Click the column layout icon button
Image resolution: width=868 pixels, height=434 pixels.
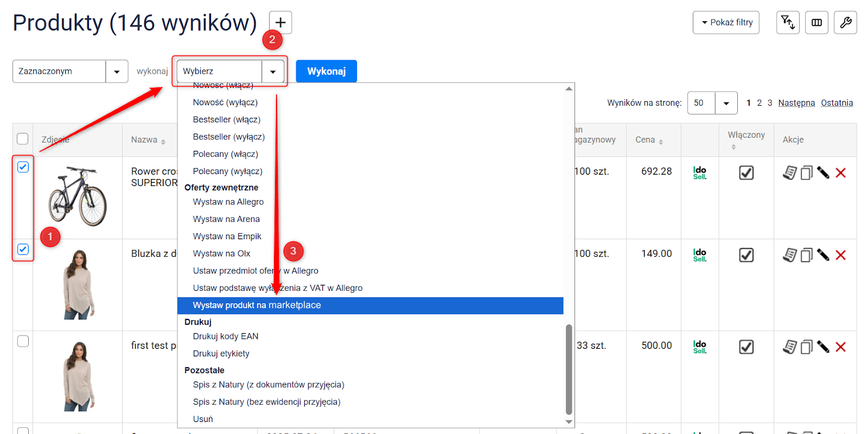816,23
